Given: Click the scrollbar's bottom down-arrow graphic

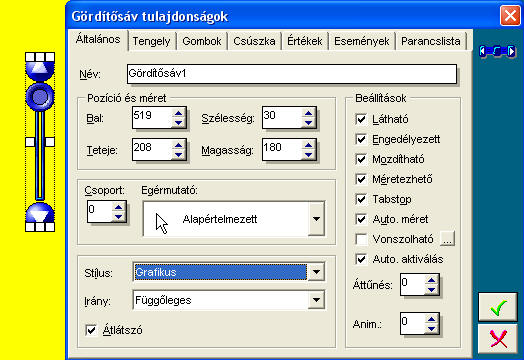Looking at the screenshot, I should (40, 213).
